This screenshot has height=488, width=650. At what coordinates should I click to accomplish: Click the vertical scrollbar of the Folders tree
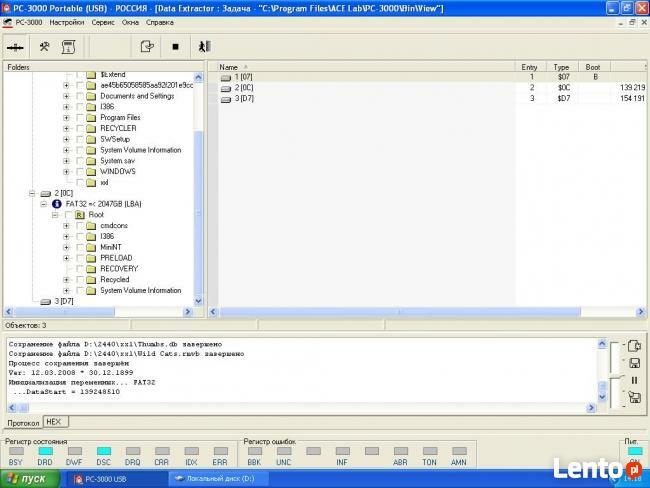coord(198,200)
